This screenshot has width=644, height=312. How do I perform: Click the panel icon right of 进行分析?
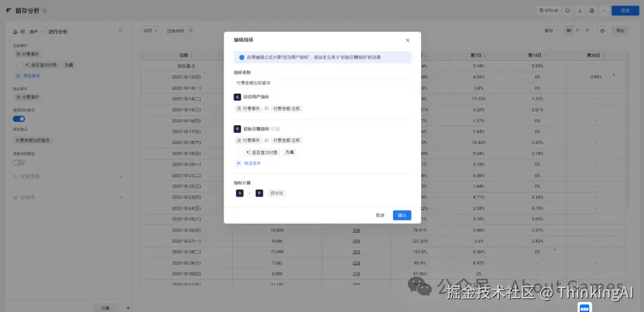click(120, 31)
